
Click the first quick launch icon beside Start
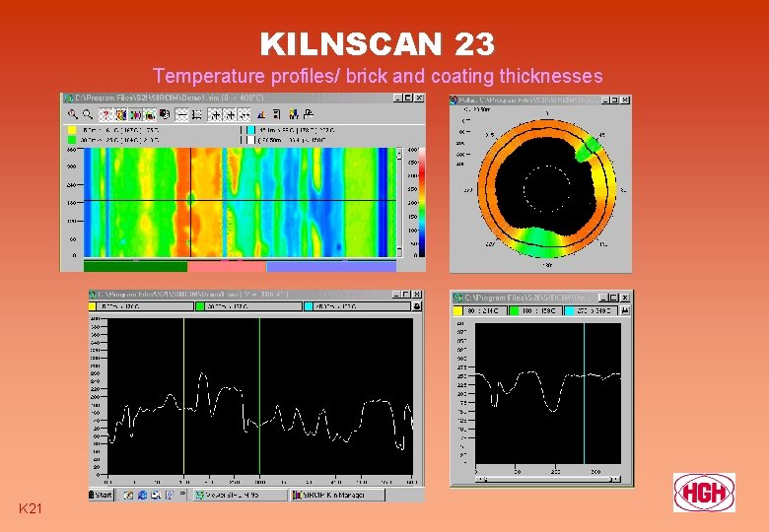coord(128,495)
